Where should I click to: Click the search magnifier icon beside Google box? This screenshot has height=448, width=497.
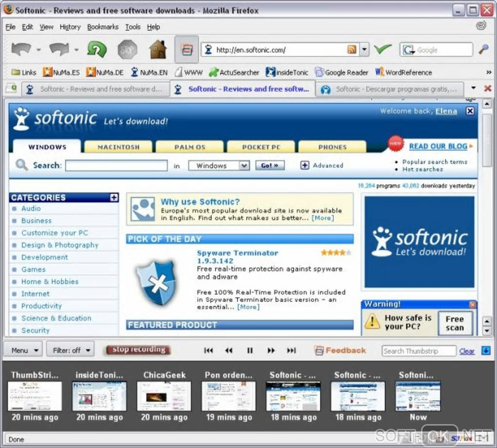(483, 49)
